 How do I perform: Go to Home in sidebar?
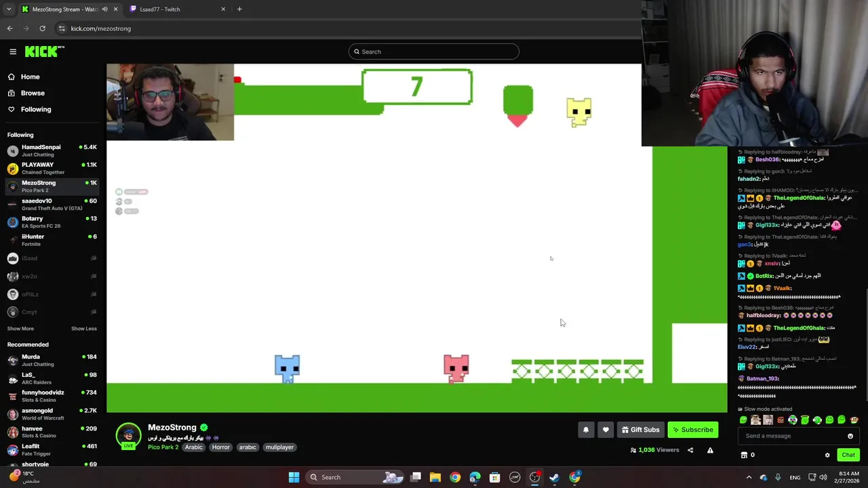click(x=30, y=77)
